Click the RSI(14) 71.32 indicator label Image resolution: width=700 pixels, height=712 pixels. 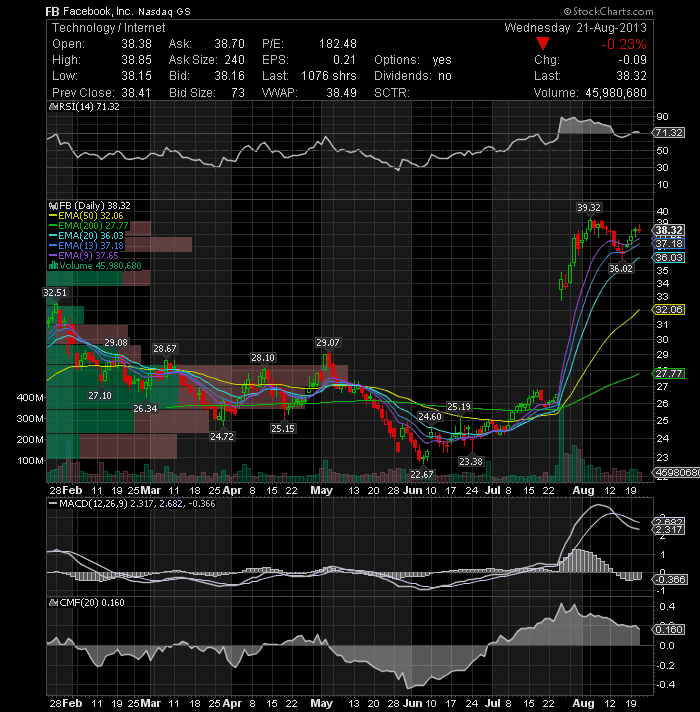click(88, 107)
